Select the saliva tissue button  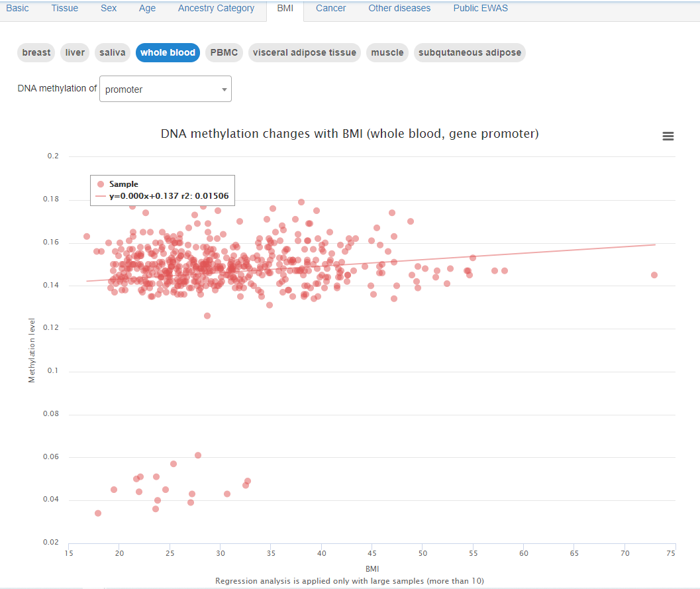(112, 52)
